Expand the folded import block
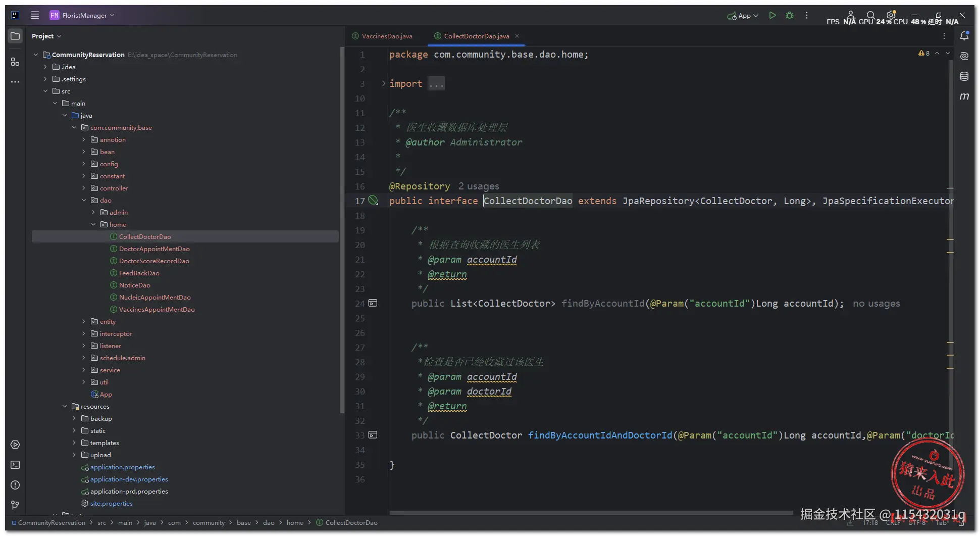This screenshot has width=980, height=536. (384, 83)
